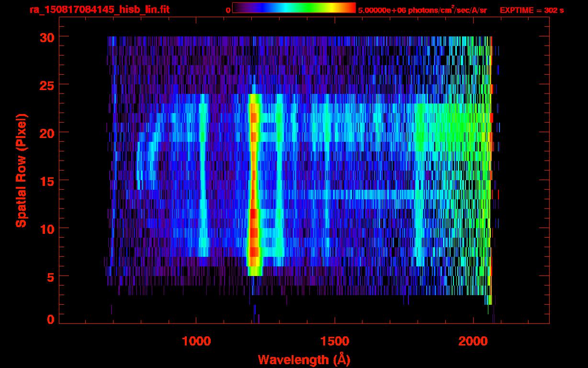Click the cyan emission line near 1304 Å
This screenshot has width=588, height=368.
279,177
